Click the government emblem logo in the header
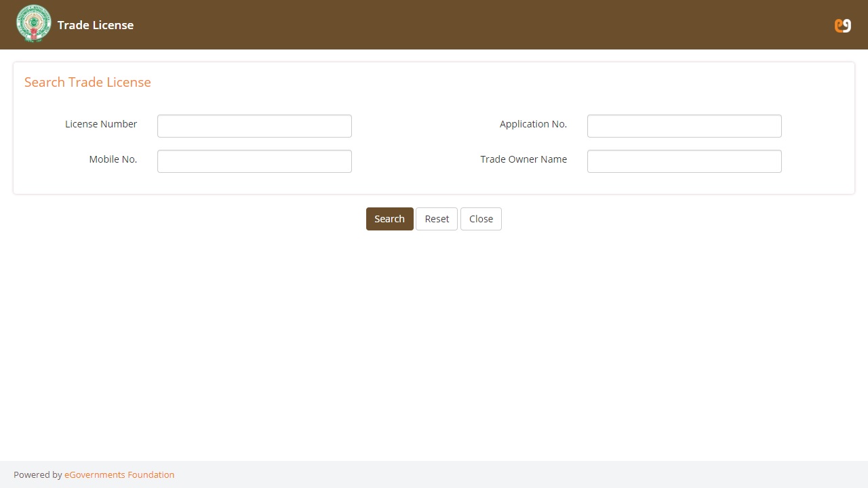This screenshot has width=868, height=488. [33, 24]
